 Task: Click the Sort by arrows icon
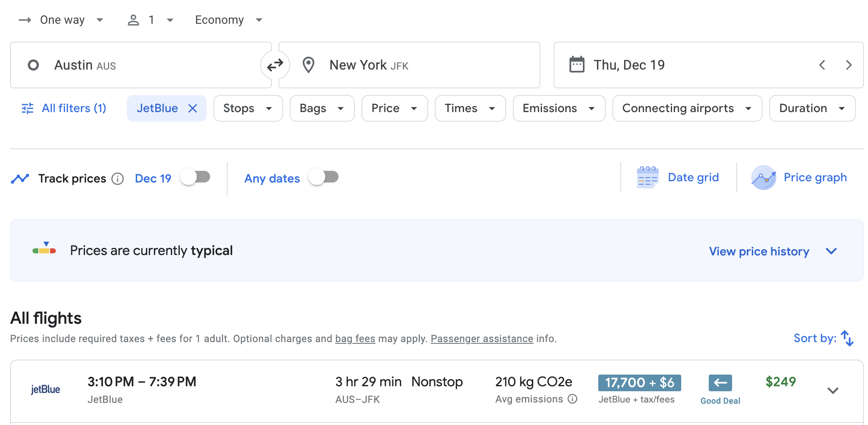click(x=847, y=338)
